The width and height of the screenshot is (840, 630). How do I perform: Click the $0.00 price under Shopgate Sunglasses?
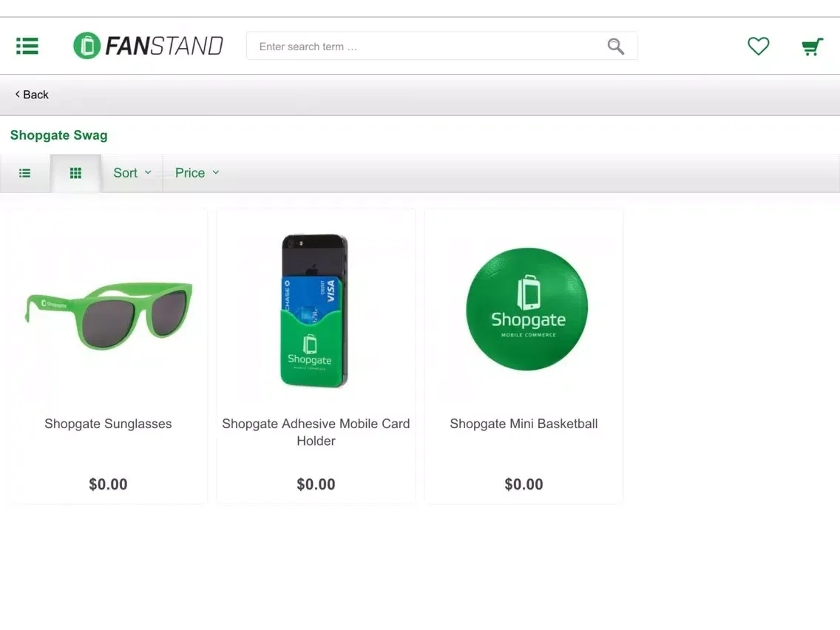(108, 484)
